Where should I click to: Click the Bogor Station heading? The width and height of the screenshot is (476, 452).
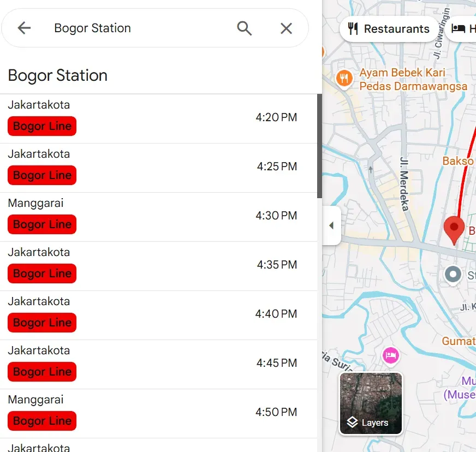point(57,76)
